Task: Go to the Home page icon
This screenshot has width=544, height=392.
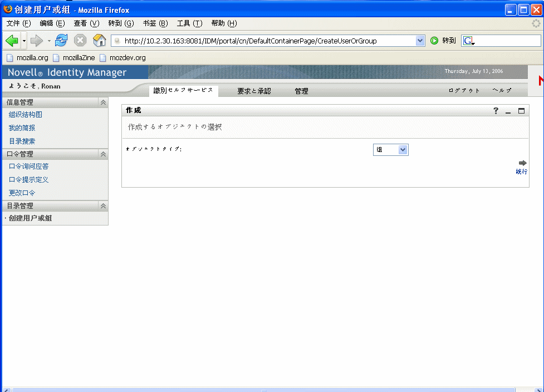Action: 99,40
